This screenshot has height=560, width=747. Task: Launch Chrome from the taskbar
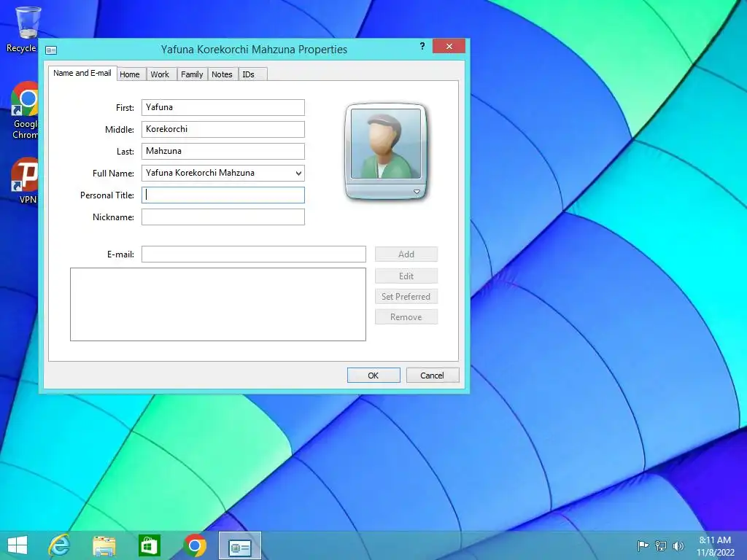point(194,545)
